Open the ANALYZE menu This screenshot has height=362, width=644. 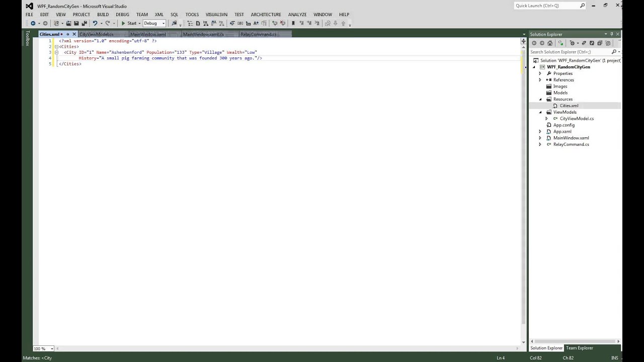[x=297, y=15]
